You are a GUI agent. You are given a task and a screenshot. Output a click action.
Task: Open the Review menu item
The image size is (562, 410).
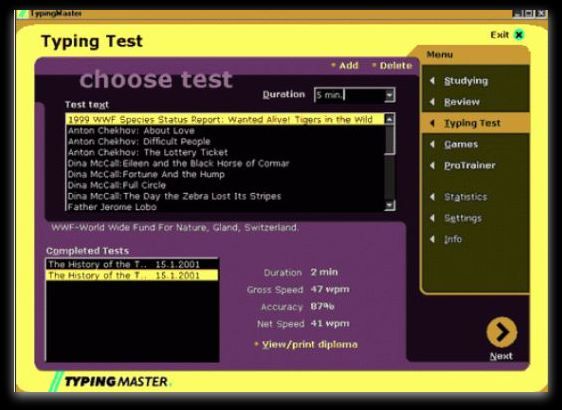(x=462, y=102)
